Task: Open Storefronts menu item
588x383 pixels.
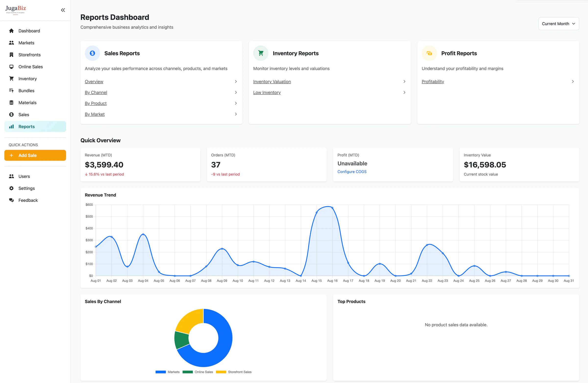Action: coord(35,55)
